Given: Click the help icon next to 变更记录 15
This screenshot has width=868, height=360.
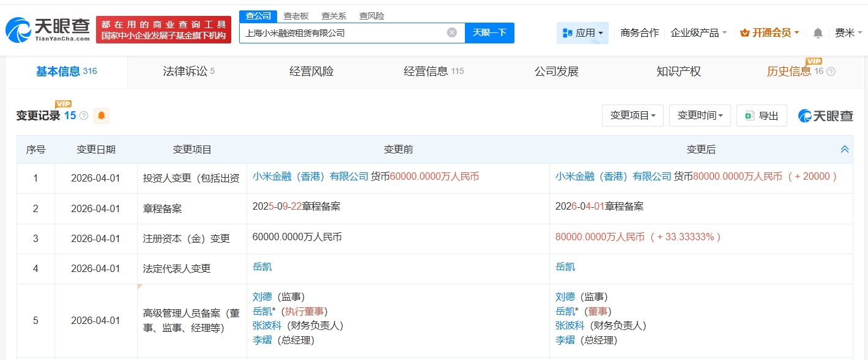Looking at the screenshot, I should click(84, 116).
